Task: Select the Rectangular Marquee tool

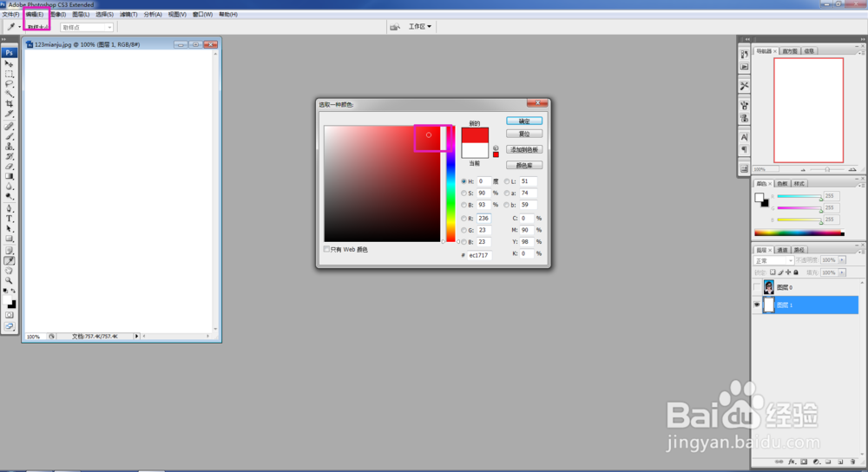Action: [10, 74]
